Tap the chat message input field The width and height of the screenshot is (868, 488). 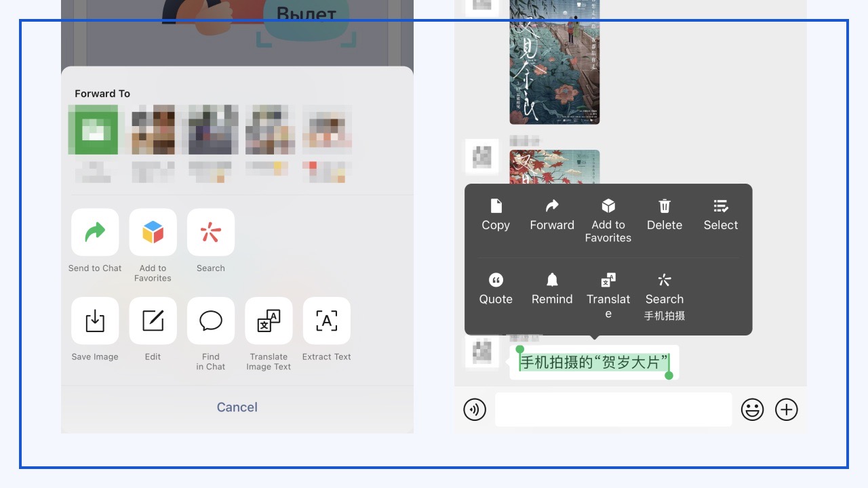pos(613,409)
